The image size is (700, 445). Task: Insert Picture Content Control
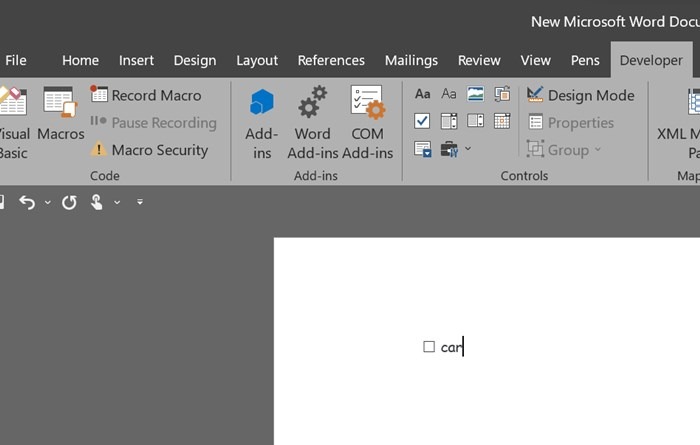(475, 94)
